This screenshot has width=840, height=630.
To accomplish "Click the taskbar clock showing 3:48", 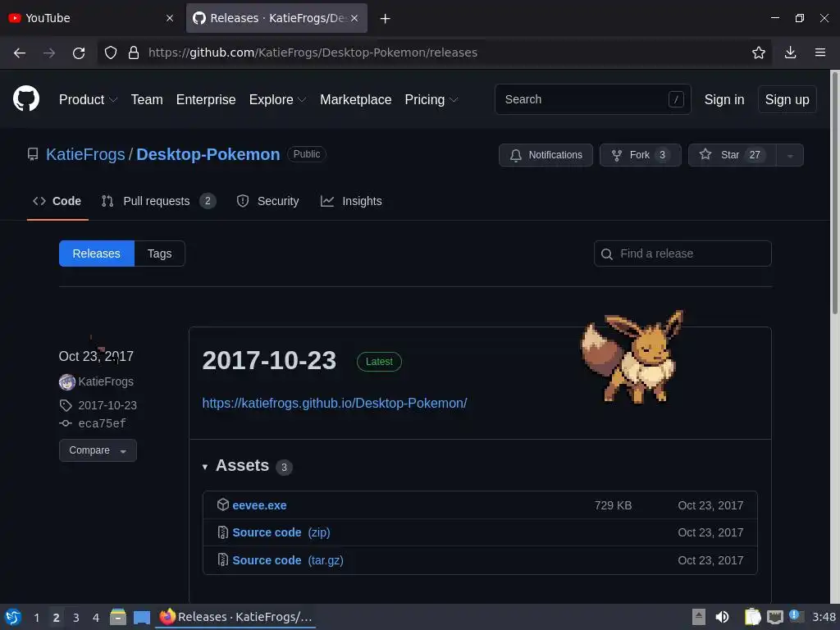I will [x=824, y=617].
